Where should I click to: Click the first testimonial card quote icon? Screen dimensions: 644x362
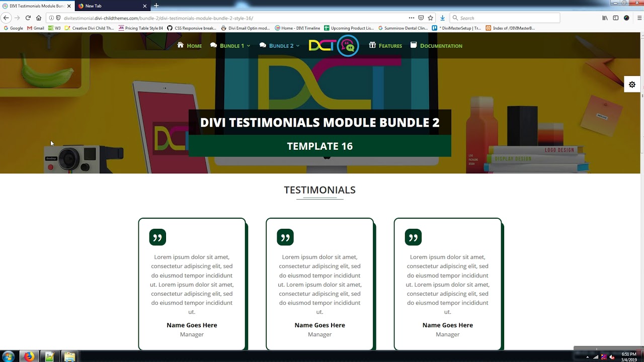coord(157,237)
